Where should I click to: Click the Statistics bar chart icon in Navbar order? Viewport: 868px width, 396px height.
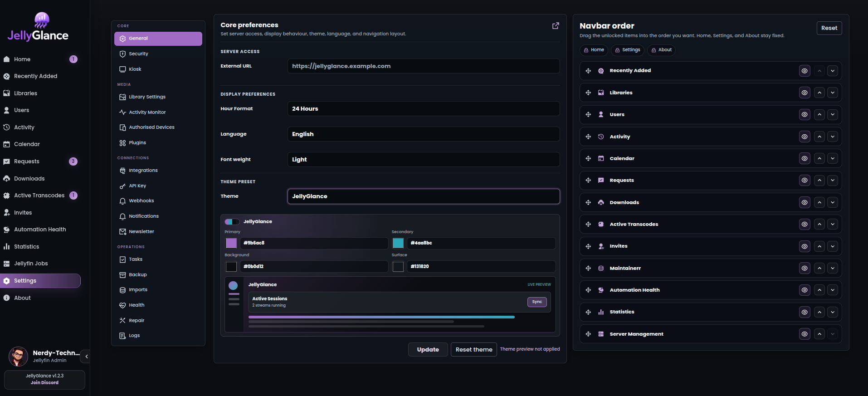coord(601,312)
